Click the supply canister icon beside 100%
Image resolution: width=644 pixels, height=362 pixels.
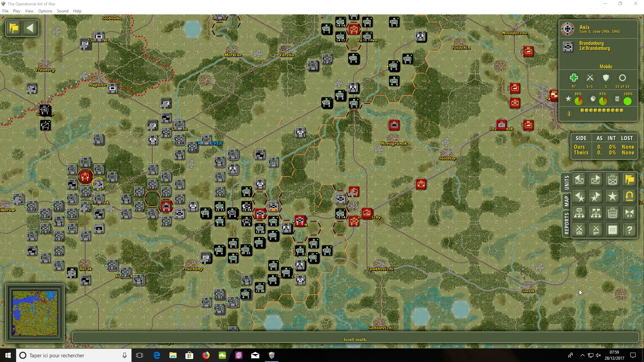coord(617,99)
